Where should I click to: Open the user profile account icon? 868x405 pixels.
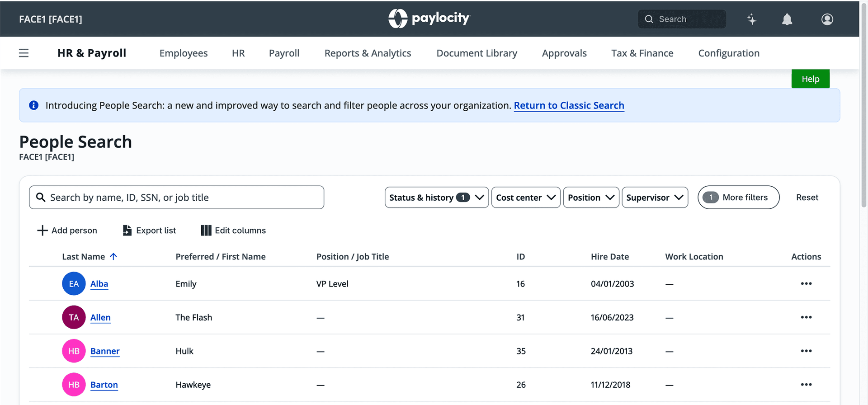pos(827,19)
